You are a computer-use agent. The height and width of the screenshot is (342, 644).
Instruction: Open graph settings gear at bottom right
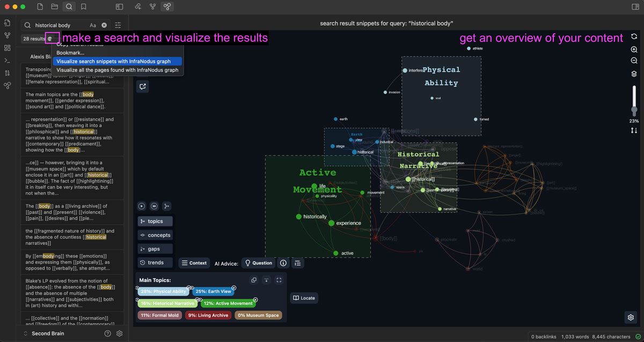point(631,317)
